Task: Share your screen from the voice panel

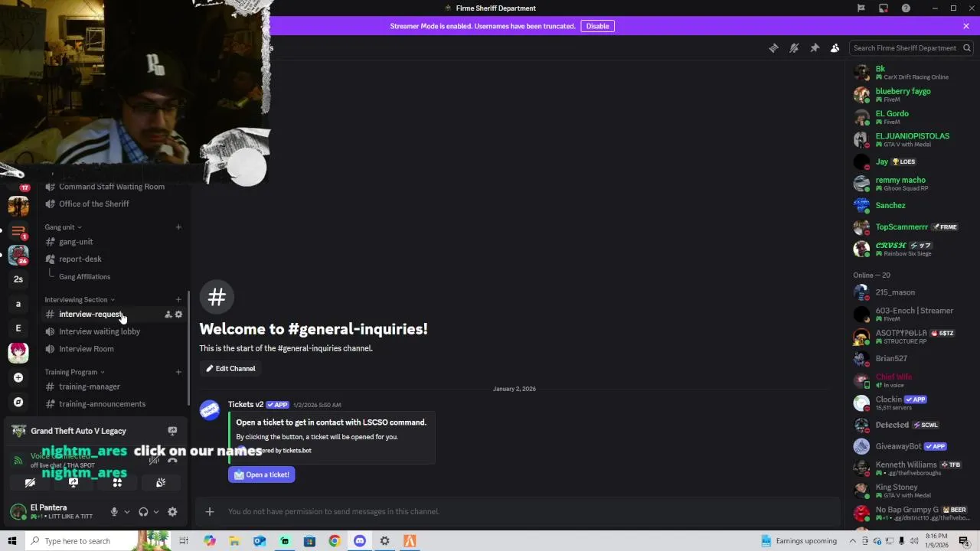Action: 73,483
